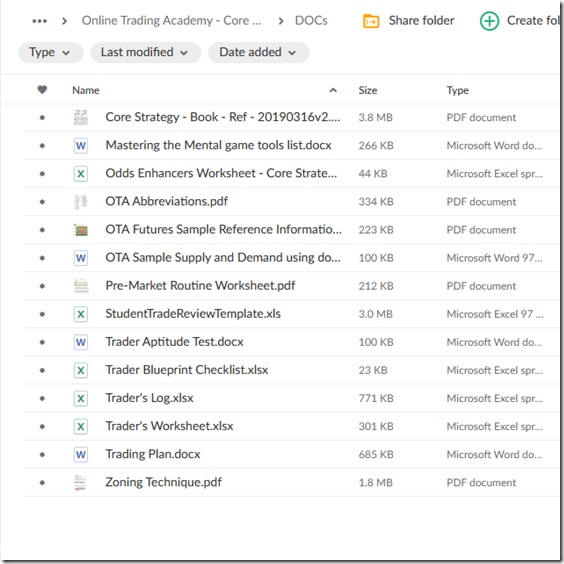Select Mastering the Mental game tools list.docx

(x=218, y=145)
